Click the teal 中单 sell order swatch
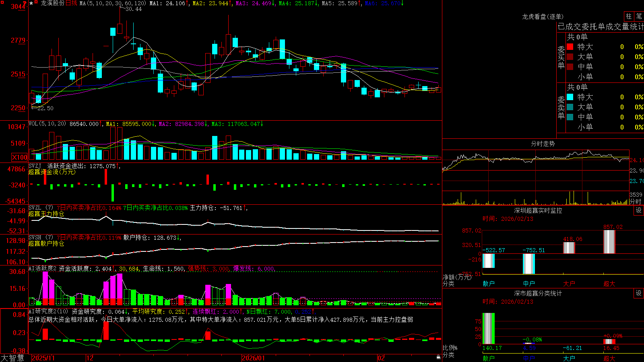The height and width of the screenshot is (362, 644). [570, 117]
